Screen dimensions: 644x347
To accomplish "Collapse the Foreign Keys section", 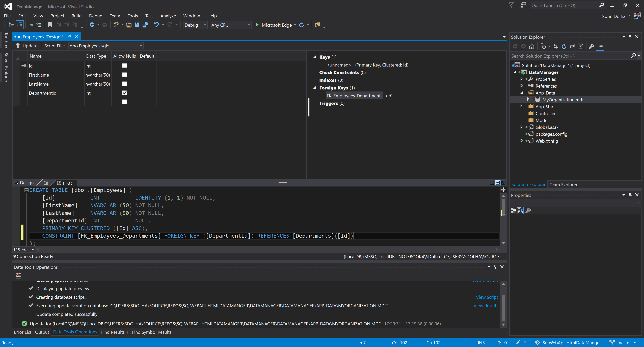I will [314, 88].
